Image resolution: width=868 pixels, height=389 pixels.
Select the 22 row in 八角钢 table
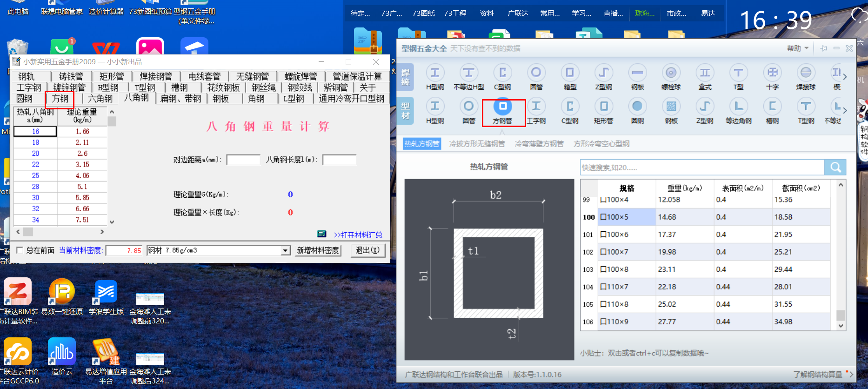(60, 165)
